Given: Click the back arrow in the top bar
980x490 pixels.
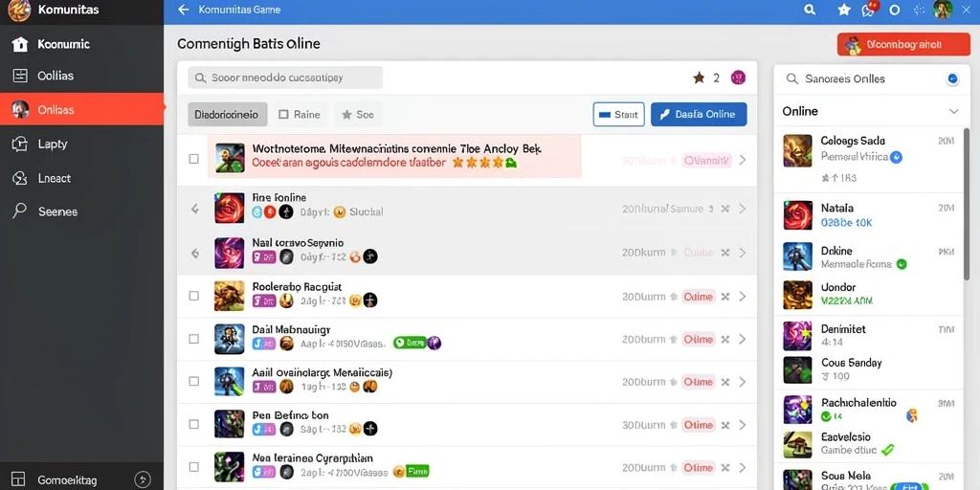Looking at the screenshot, I should [x=183, y=10].
